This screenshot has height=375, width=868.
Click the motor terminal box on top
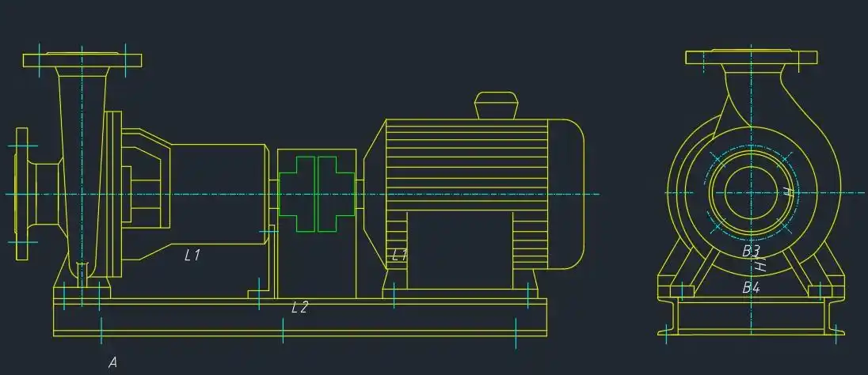click(x=496, y=105)
